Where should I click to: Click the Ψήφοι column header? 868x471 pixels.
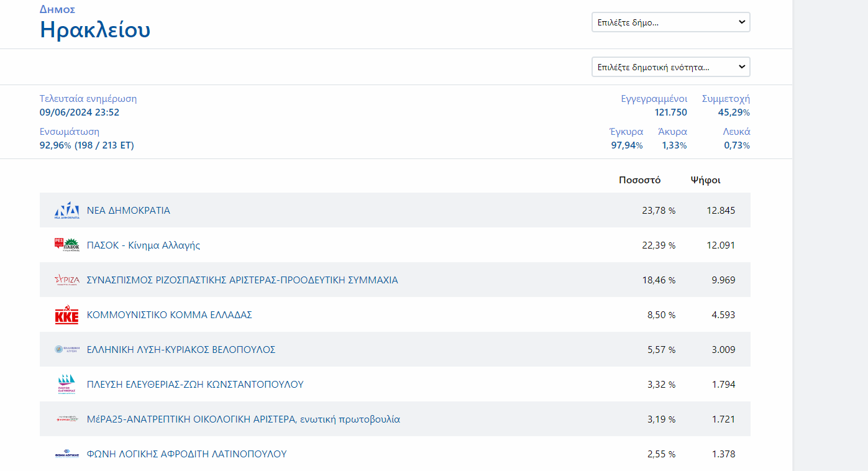(705, 180)
